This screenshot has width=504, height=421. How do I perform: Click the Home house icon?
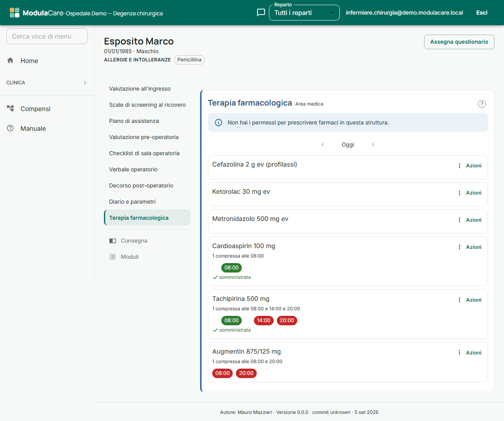(x=10, y=60)
